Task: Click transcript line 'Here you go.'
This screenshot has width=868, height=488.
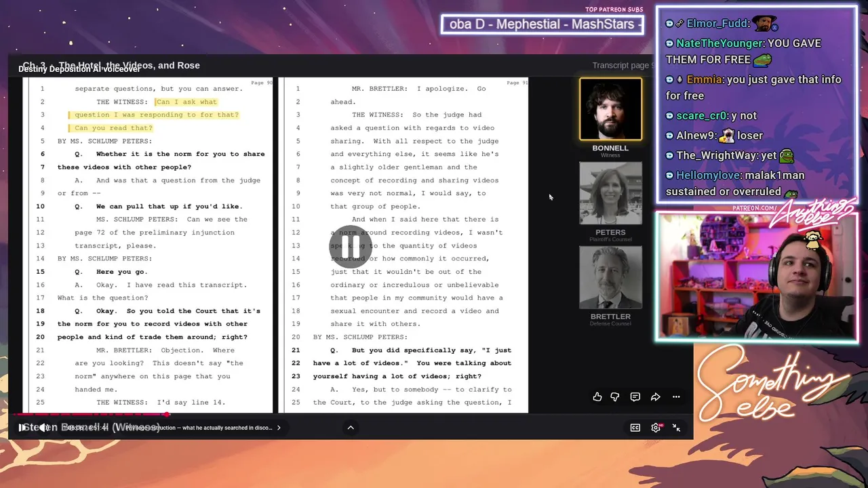Action: (122, 272)
